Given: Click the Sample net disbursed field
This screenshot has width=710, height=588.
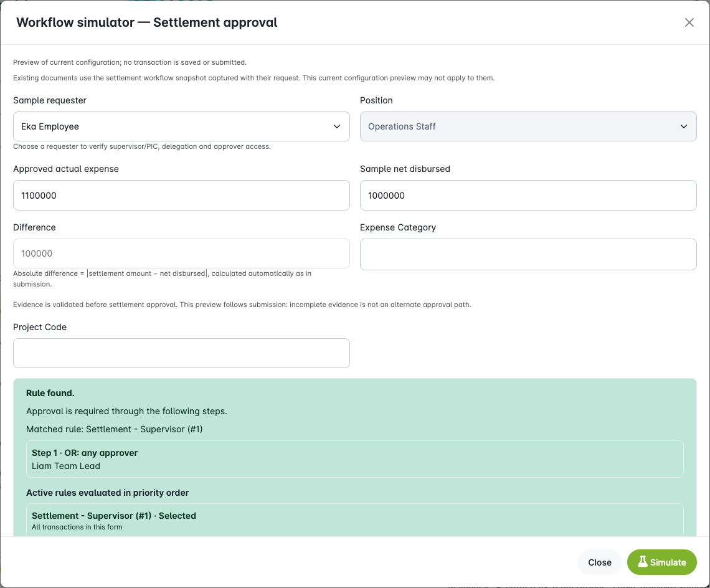Looking at the screenshot, I should (x=528, y=195).
